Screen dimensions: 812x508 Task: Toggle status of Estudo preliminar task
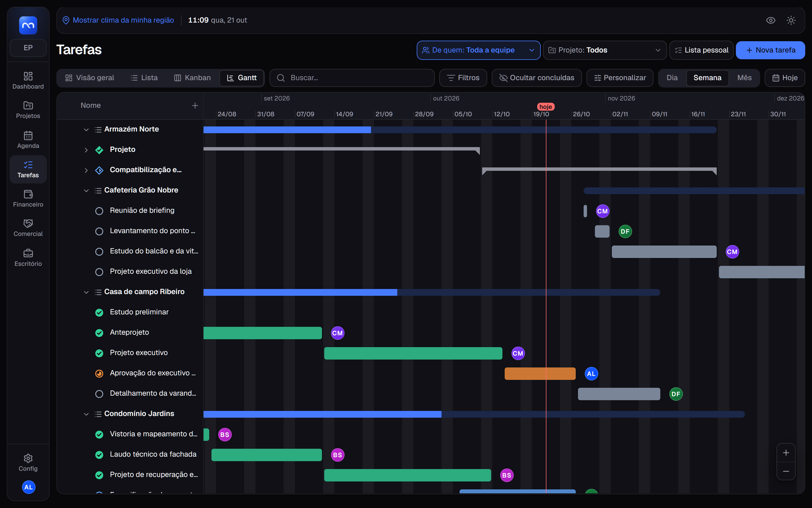coord(99,312)
